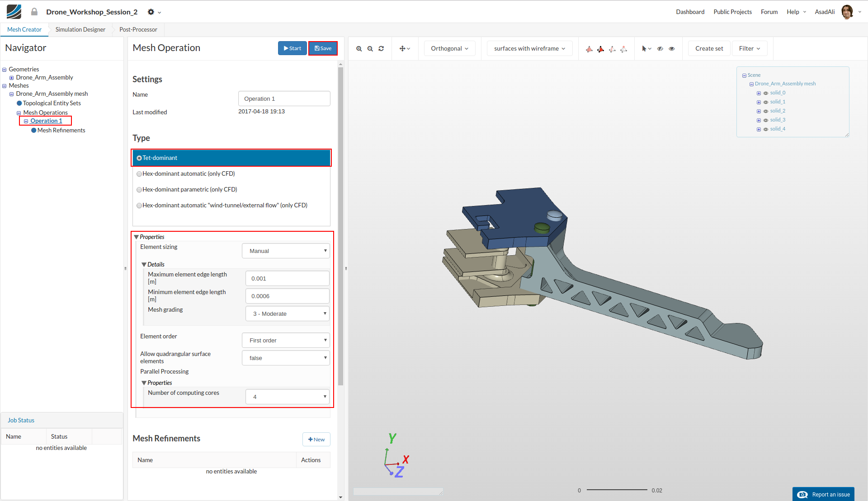
Task: Expand the Drone_Arm_Assembly geometry tree node
Action: click(12, 78)
